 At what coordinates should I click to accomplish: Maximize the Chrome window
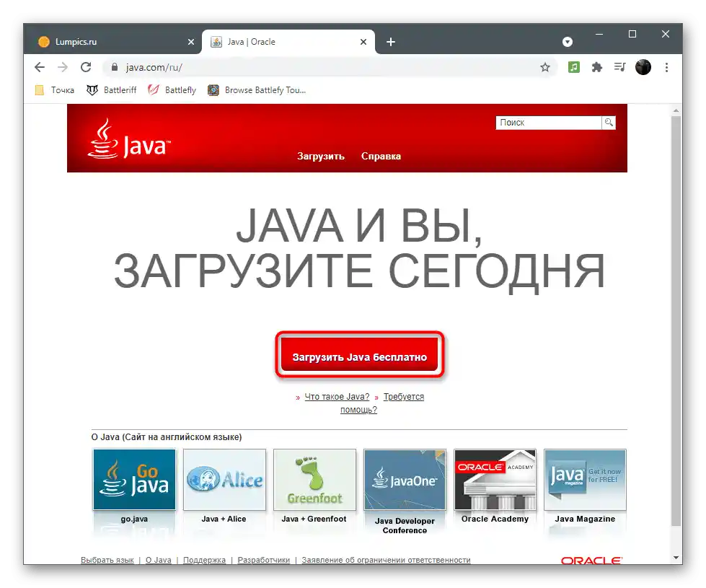(x=632, y=34)
